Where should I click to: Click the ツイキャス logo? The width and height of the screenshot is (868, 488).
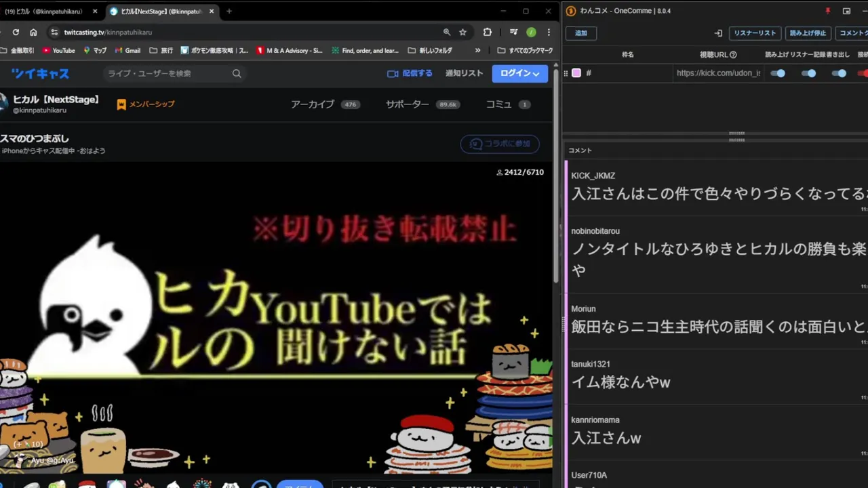(x=40, y=73)
